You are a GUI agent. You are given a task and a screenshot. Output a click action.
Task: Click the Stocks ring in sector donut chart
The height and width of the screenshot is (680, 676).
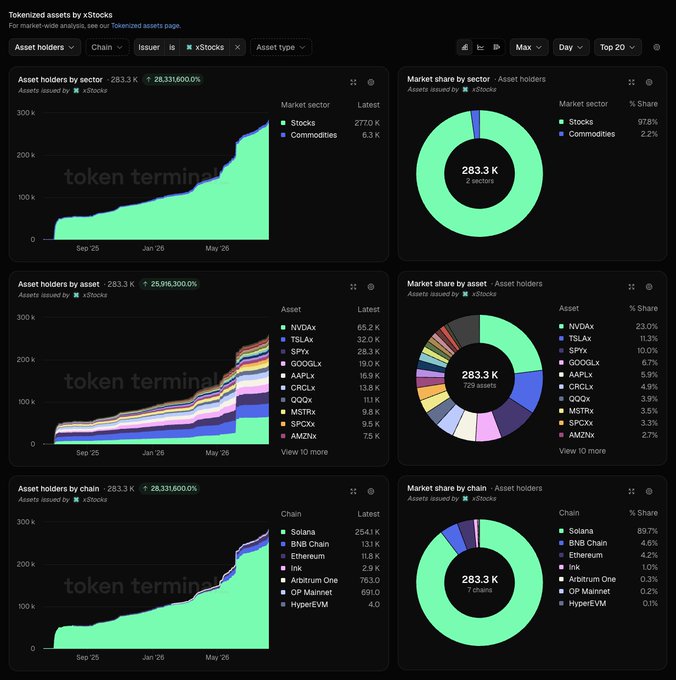(480, 223)
